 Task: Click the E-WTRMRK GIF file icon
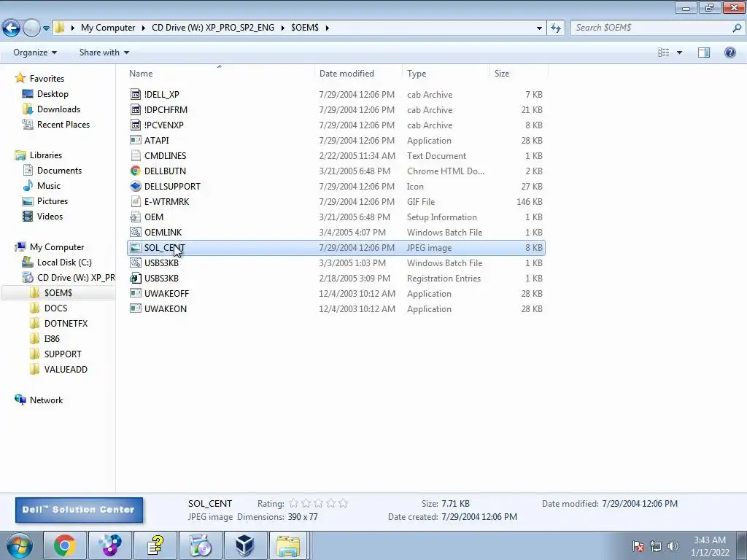point(136,201)
